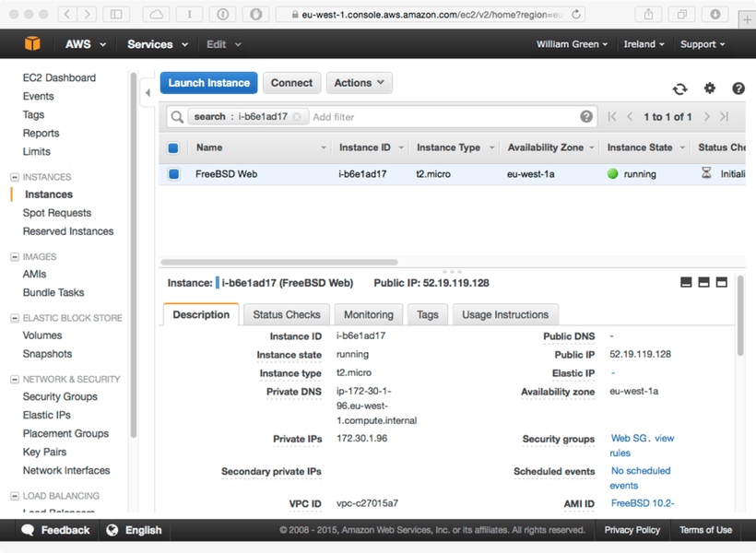Collapse the NETWORK & SECURITY section
The width and height of the screenshot is (756, 553).
[15, 380]
